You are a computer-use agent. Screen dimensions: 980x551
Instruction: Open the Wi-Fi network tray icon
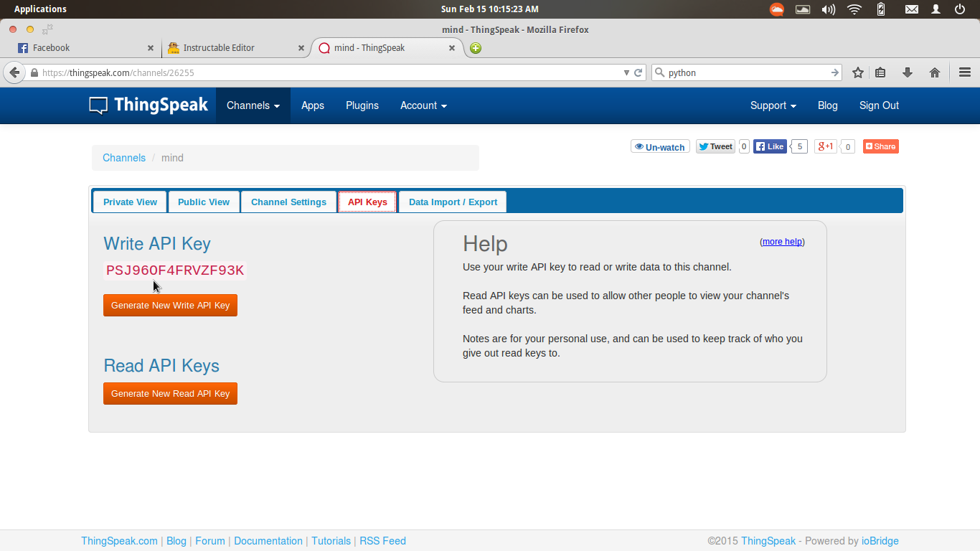click(854, 9)
